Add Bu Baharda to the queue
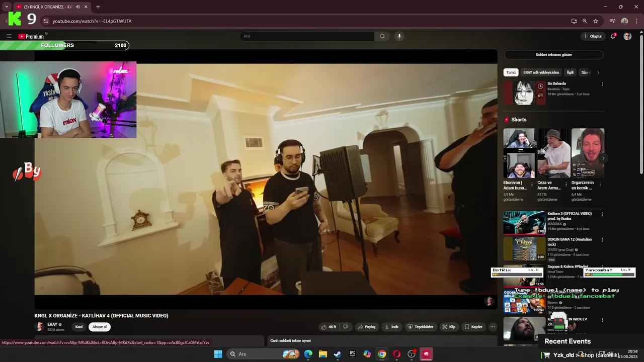This screenshot has width=644, height=362. click(x=540, y=96)
